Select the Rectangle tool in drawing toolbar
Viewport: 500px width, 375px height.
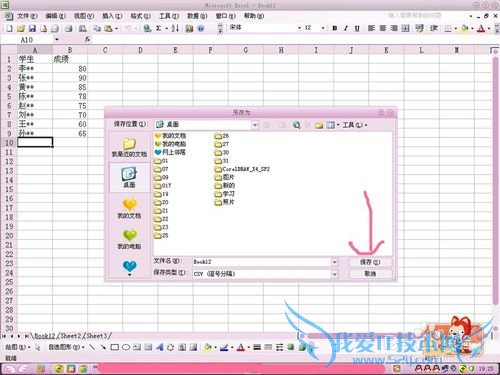tap(115, 347)
